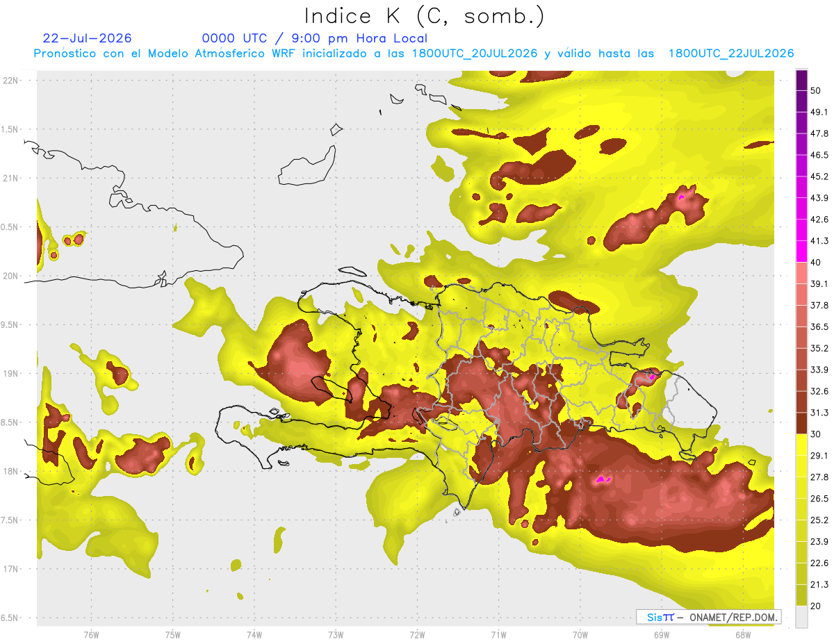Screen dimensions: 834x644
Task: Click the '50' colorbar label
Action: 816,90
